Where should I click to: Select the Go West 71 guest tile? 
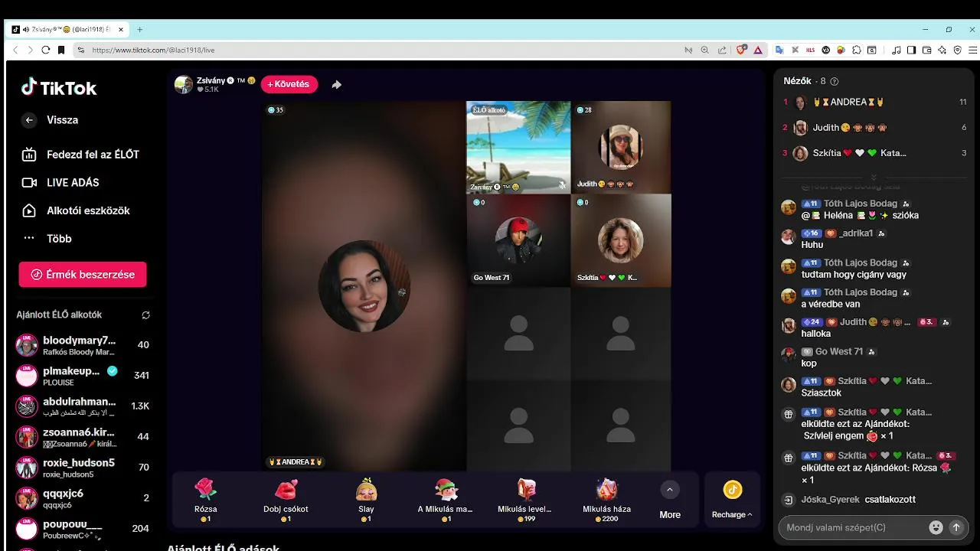coord(518,240)
